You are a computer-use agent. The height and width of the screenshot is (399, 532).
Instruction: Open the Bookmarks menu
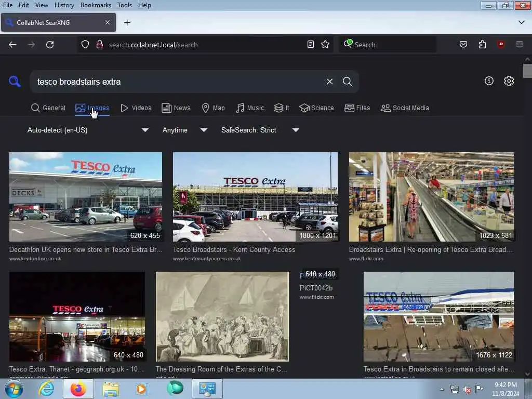coord(96,5)
